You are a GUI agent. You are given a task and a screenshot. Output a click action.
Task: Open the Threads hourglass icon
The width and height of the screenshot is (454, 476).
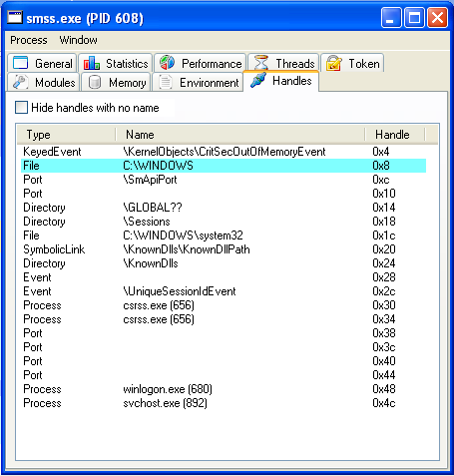[261, 63]
